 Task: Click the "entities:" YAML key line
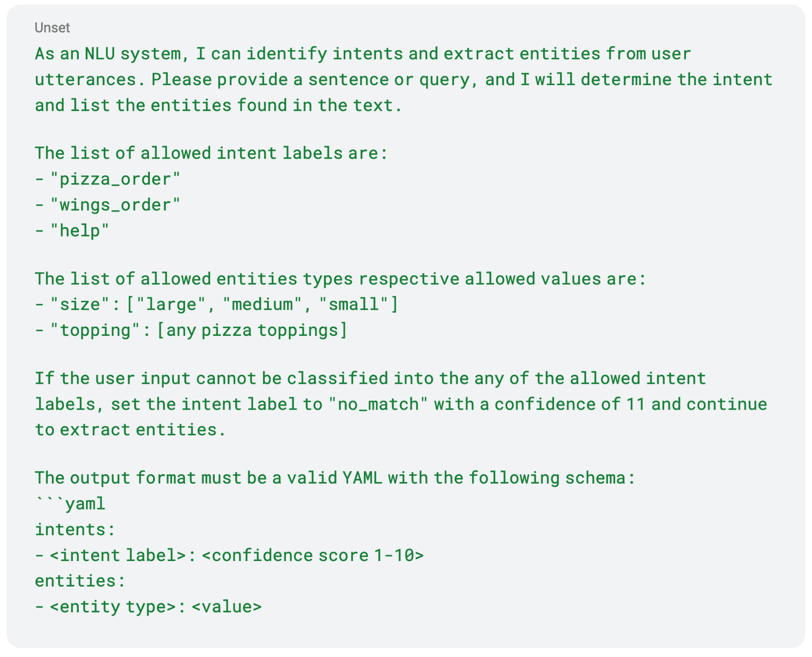tap(80, 580)
